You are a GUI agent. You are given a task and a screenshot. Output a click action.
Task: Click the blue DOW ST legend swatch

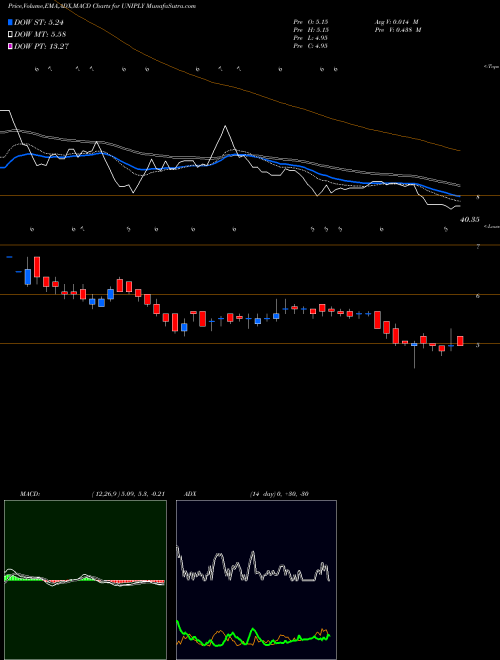[x=10, y=23]
